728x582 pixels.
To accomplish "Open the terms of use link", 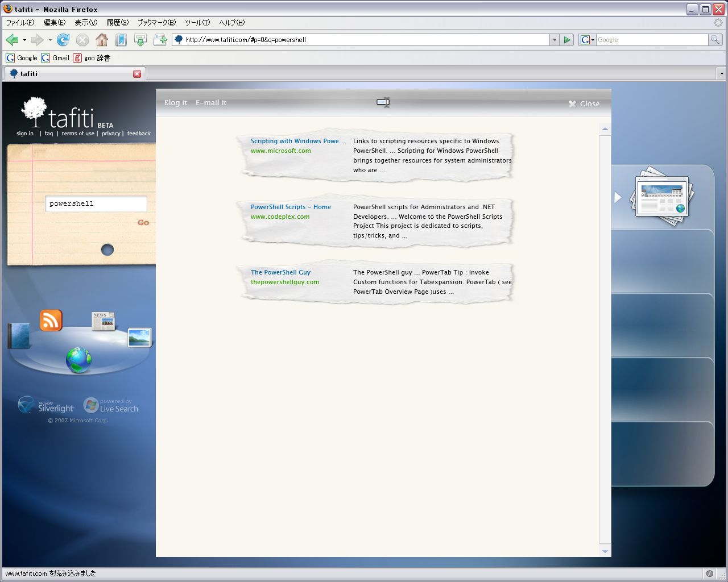I will [x=78, y=134].
